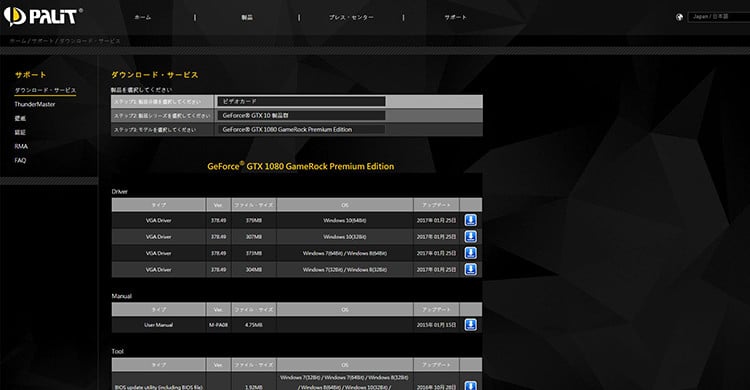Open the GeForce GTX 10 series dropdown
750x390 pixels.
click(301, 115)
